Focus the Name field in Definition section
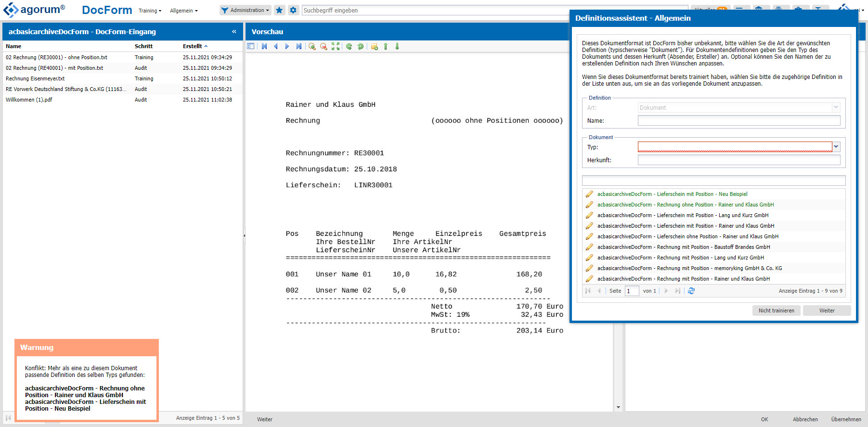This screenshot has height=427, width=868. [739, 120]
